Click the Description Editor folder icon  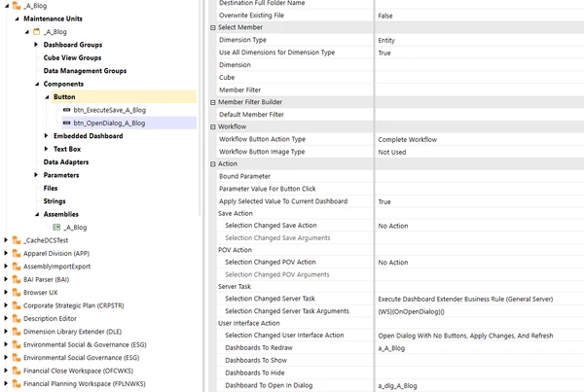17,319
